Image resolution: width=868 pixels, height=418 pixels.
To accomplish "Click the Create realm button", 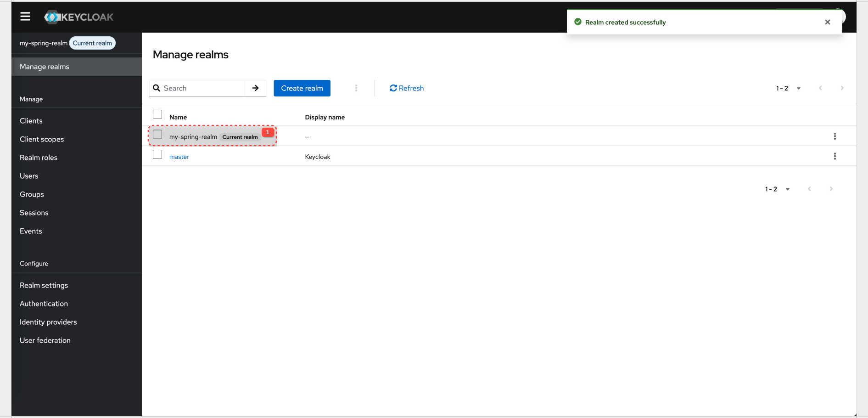I will click(302, 88).
